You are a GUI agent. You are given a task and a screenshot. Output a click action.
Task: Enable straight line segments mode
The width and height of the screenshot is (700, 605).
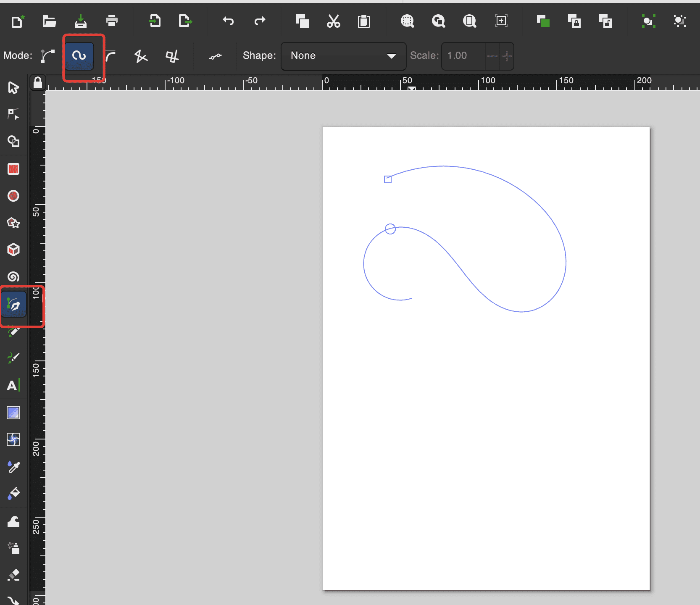(141, 55)
